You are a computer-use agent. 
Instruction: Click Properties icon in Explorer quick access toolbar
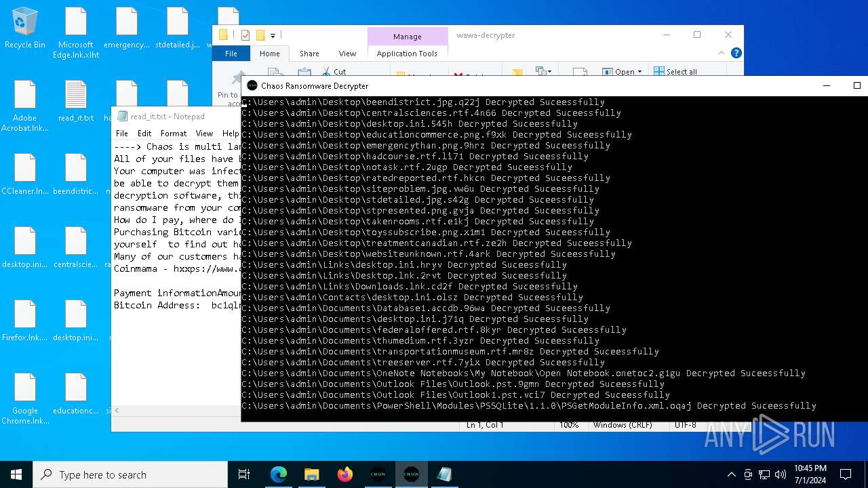tap(245, 35)
